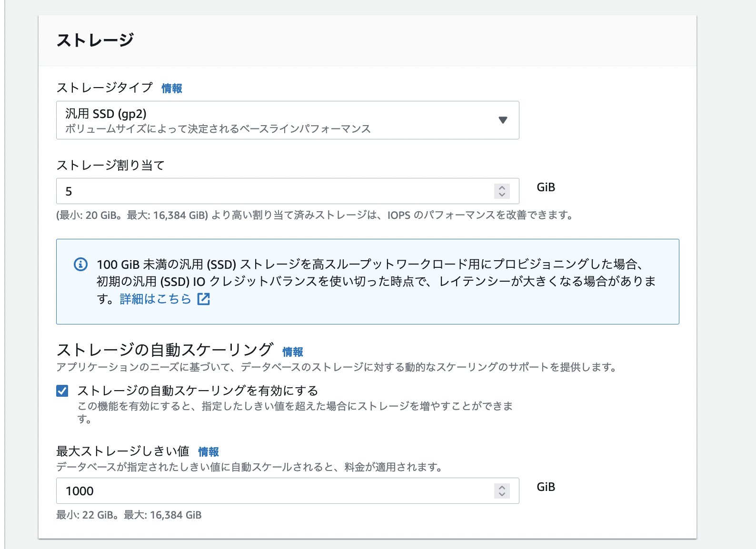
Task: Increase 最大ストレージしきい値 with the up arrow
Action: (502, 487)
